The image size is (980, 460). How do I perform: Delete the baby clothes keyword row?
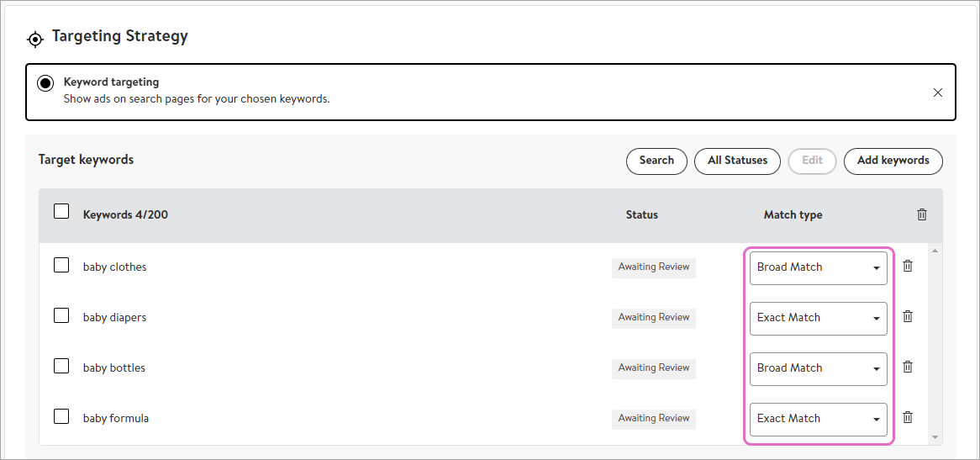pos(908,267)
